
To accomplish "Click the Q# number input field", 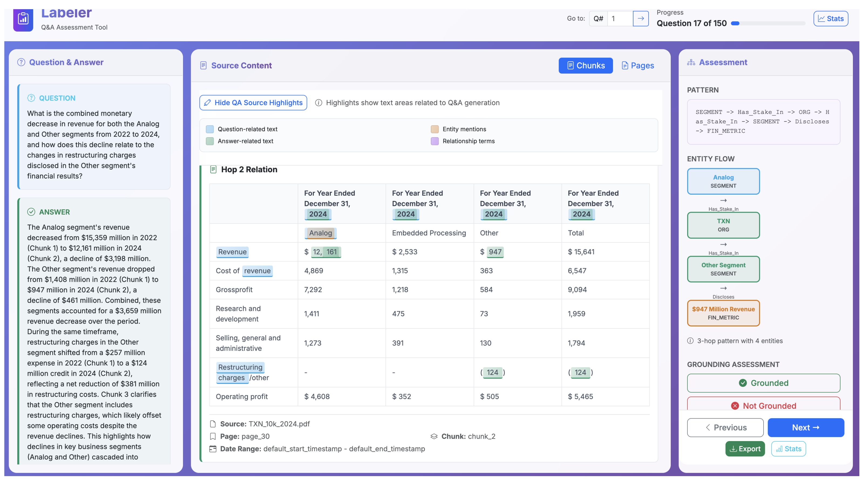I will 620,18.
